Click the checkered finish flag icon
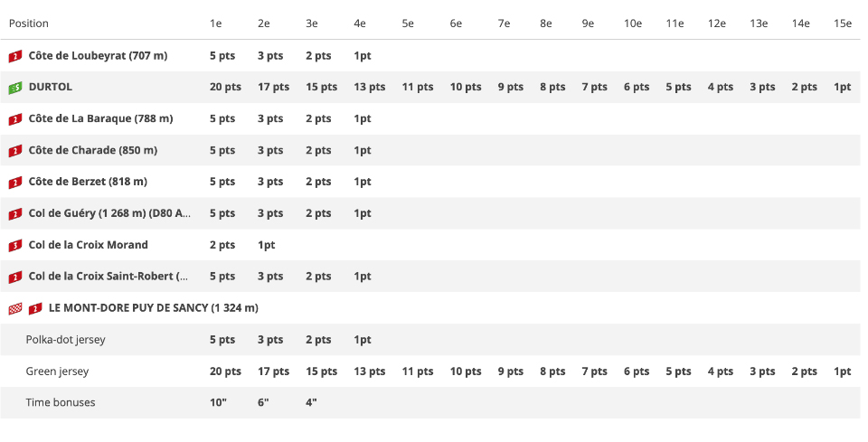Viewport: 868px width, 442px height. pyautogui.click(x=14, y=309)
